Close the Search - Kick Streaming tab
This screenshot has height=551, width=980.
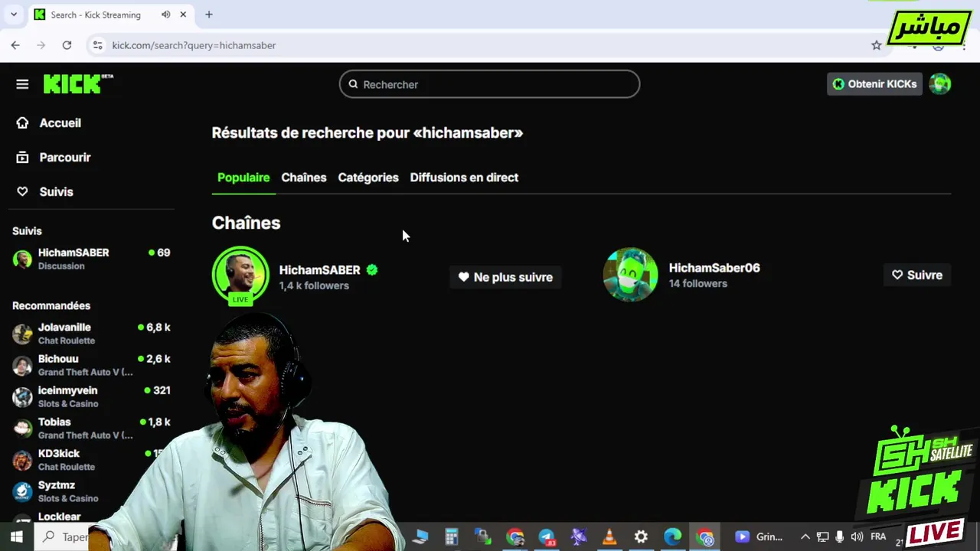[183, 15]
